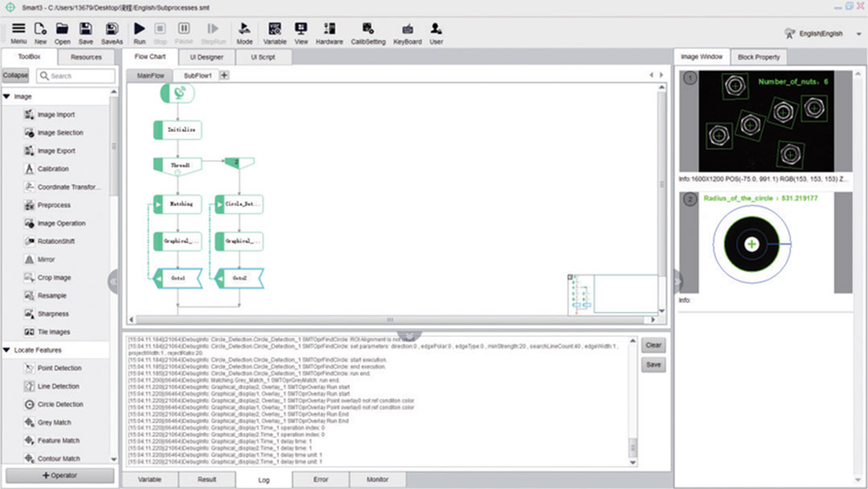Open the English language dropdown
868x489 pixels.
click(x=823, y=34)
